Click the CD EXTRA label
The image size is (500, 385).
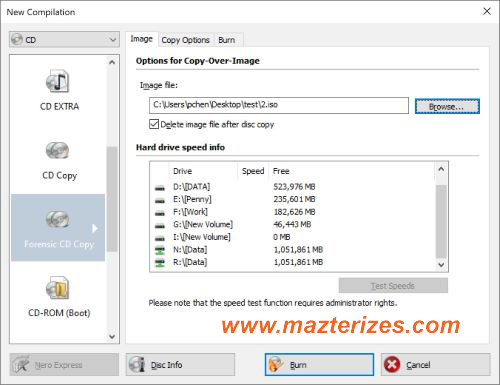(x=59, y=107)
